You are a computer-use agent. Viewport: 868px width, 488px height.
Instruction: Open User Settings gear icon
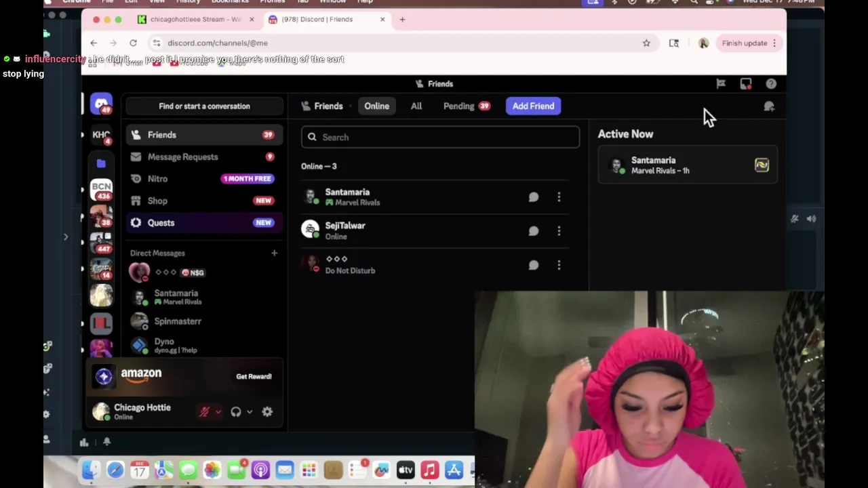pos(267,411)
